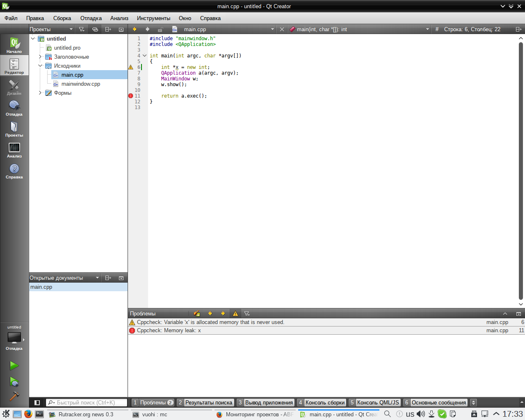Go to the Welcome mode (Начало)
Screen dimensions: 525x420
click(14, 45)
